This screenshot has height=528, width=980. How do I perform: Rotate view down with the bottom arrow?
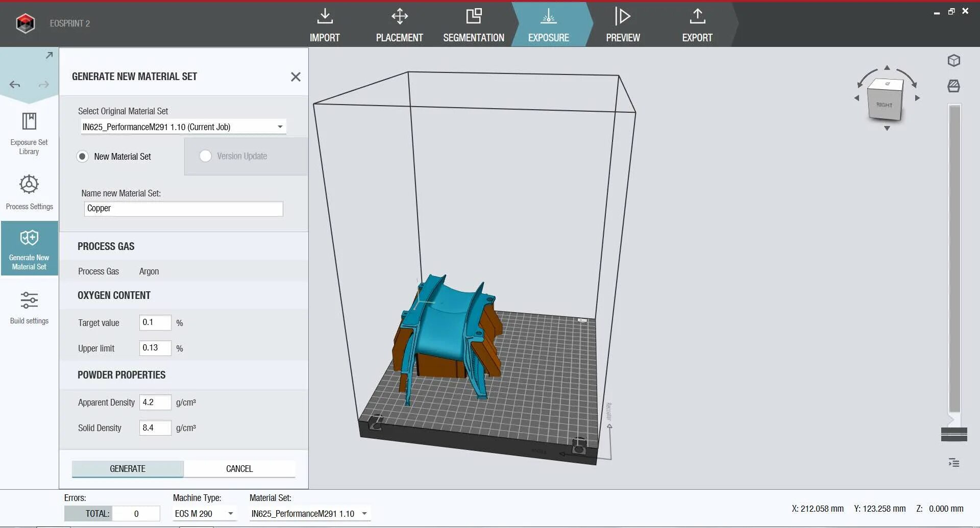click(887, 129)
